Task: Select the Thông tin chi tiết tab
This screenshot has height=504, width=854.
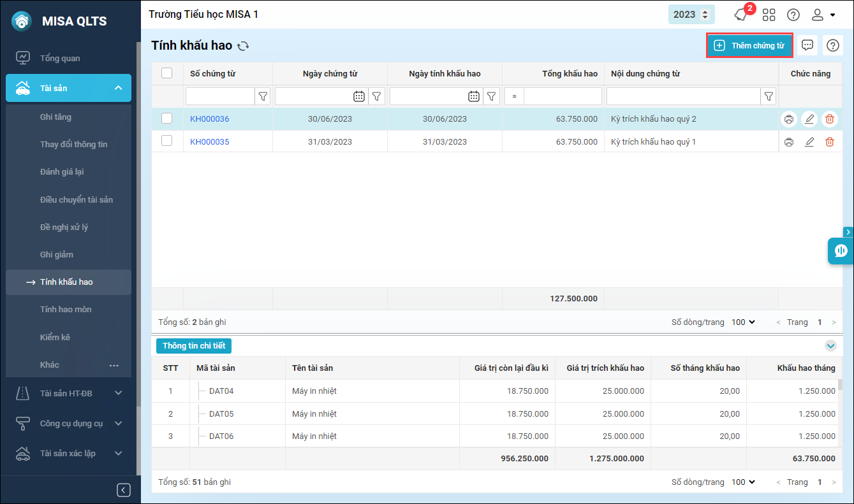Action: 194,346
